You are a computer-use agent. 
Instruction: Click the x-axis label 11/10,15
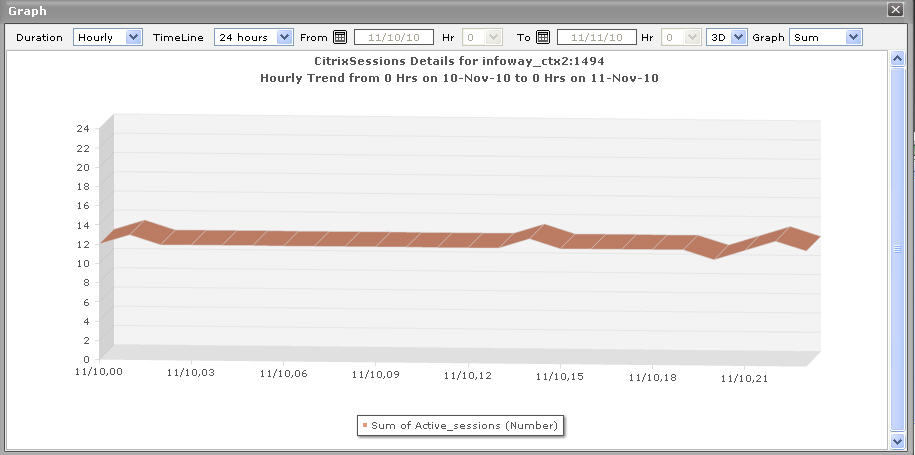[560, 377]
